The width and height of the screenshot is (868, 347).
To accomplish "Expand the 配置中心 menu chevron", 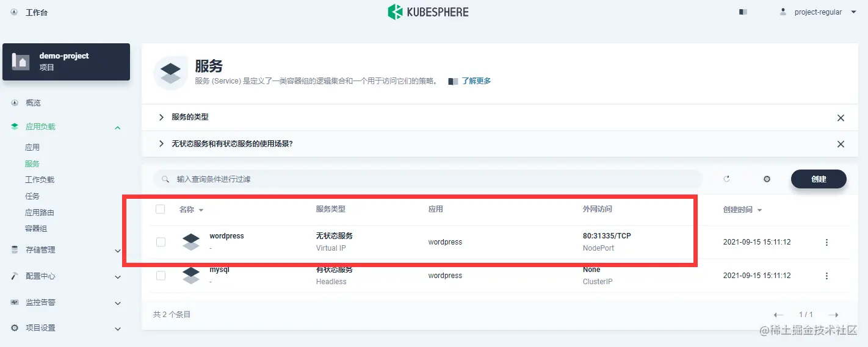I will (x=118, y=277).
